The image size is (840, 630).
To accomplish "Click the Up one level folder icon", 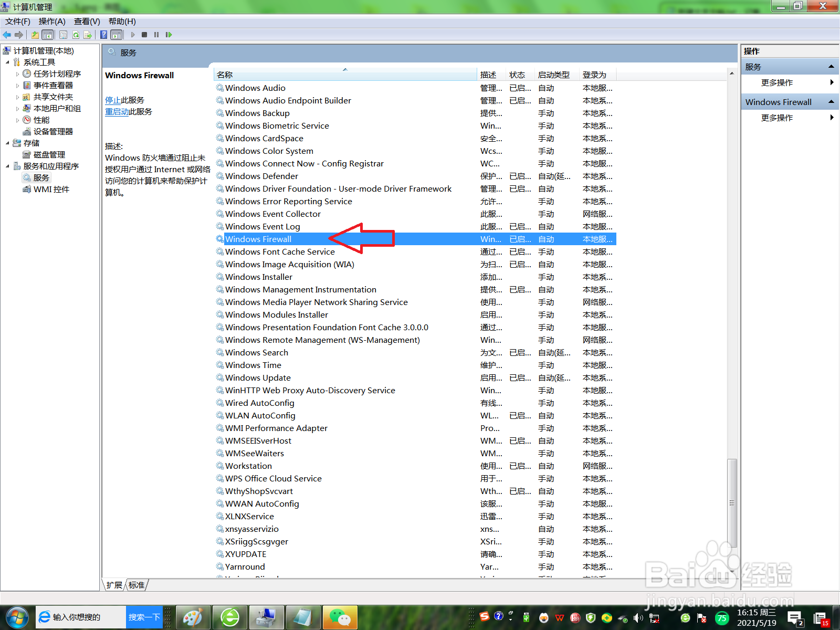I will 35,35.
